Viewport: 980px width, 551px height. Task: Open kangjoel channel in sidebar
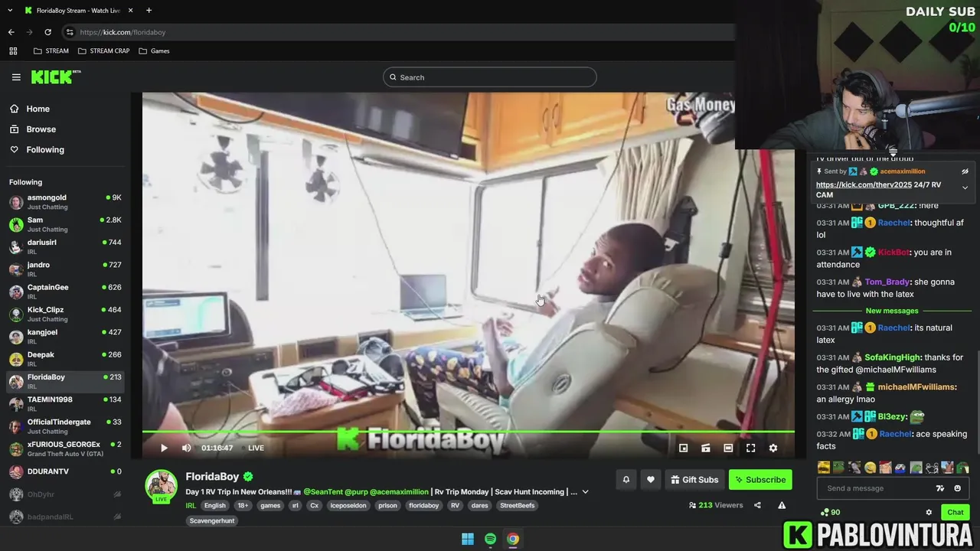point(65,337)
